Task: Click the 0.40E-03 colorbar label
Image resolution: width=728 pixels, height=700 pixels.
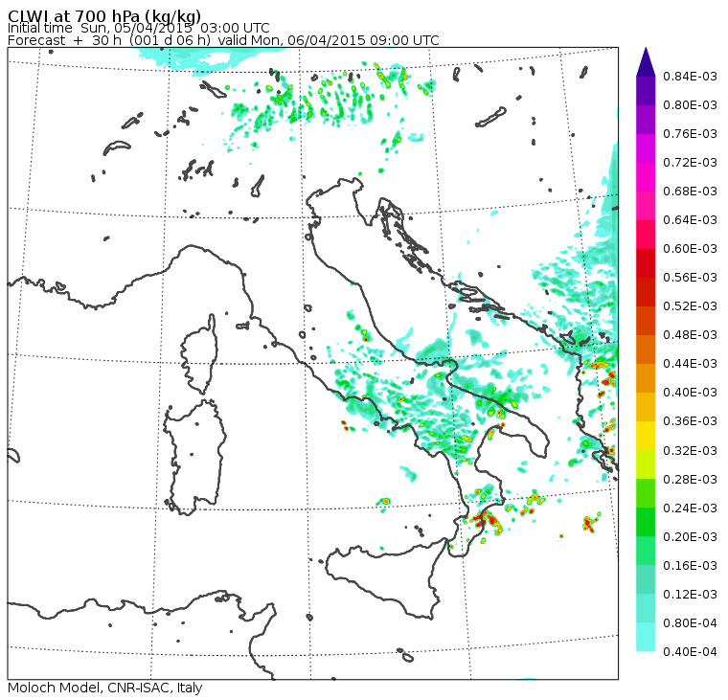Action: click(x=690, y=393)
